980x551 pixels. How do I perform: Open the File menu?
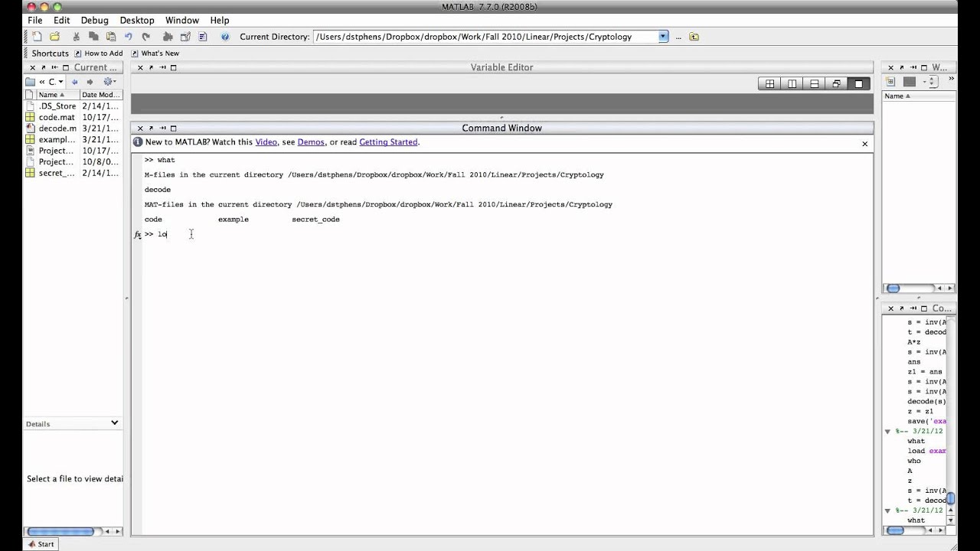point(35,20)
